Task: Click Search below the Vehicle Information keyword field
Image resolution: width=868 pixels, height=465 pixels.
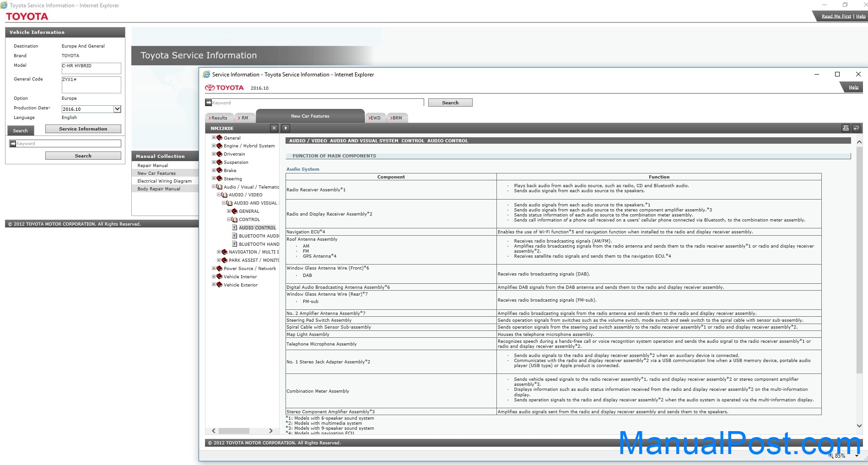Action: [x=83, y=156]
